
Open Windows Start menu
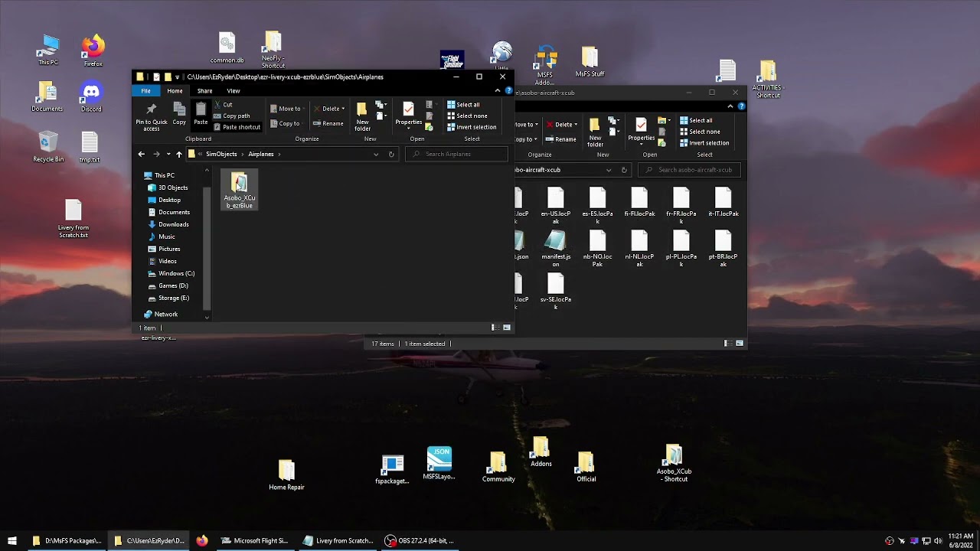click(12, 540)
